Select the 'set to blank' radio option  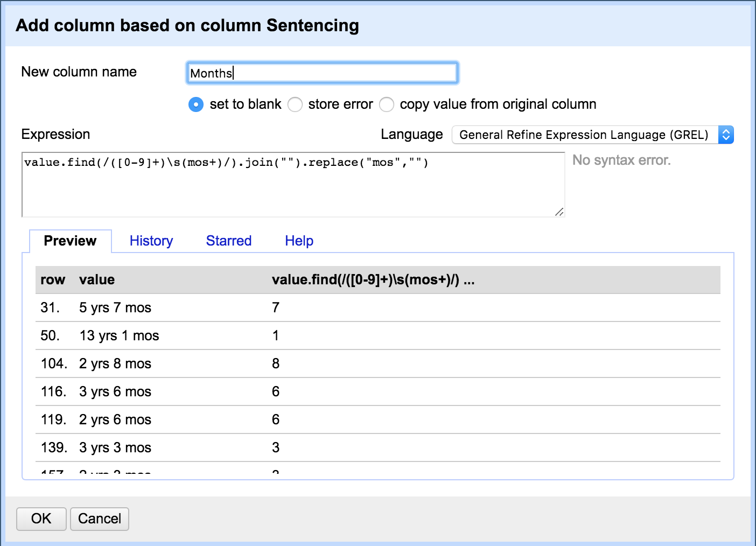[x=196, y=104]
